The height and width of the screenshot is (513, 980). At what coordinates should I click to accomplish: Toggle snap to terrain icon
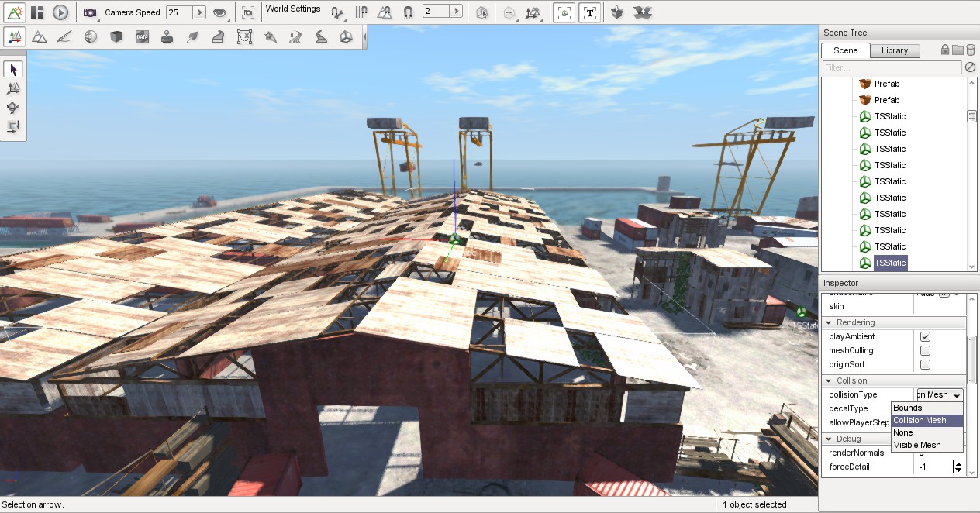point(385,12)
